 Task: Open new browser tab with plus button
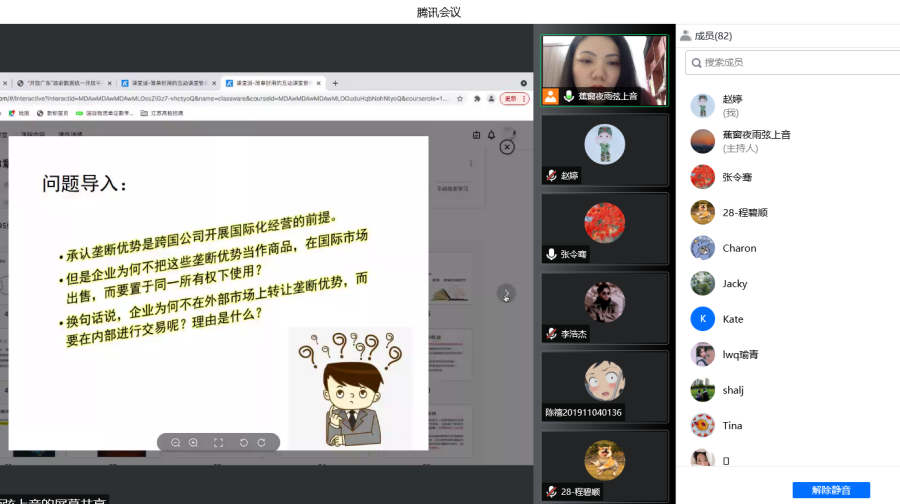point(335,83)
